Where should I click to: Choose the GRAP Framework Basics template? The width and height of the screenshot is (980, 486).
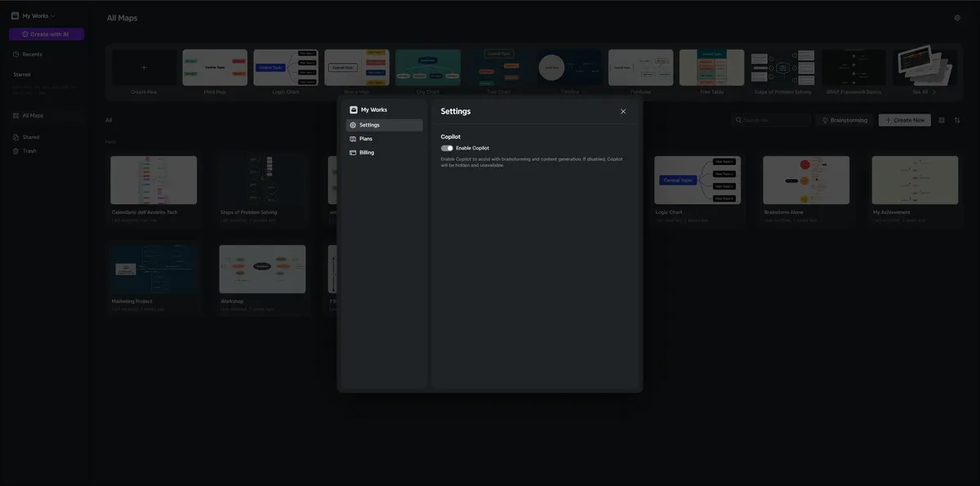[x=854, y=72]
